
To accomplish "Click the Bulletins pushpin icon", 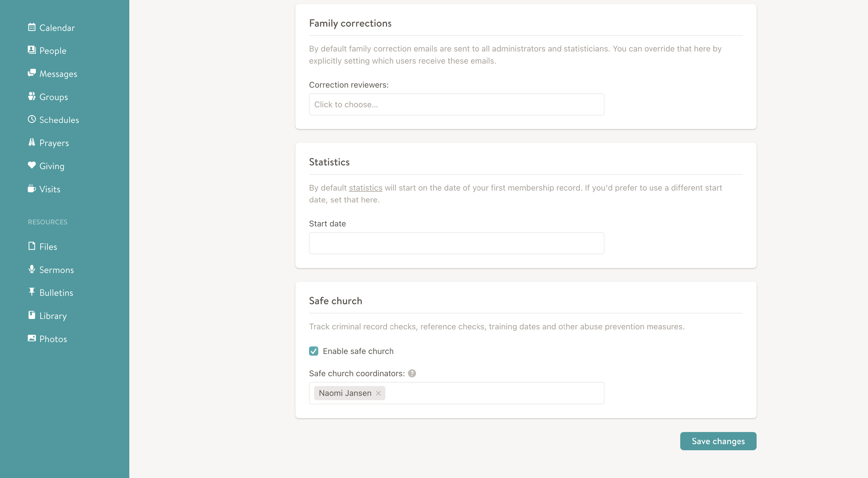I will point(32,292).
